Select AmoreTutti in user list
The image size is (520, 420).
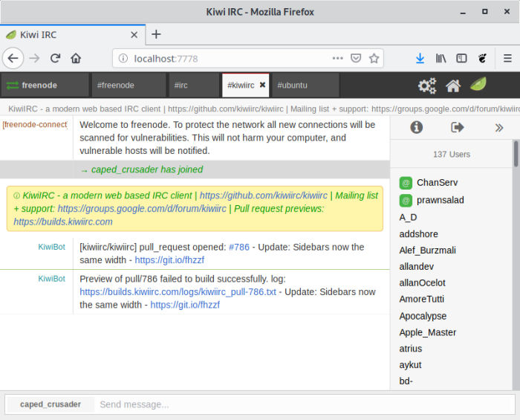point(421,300)
